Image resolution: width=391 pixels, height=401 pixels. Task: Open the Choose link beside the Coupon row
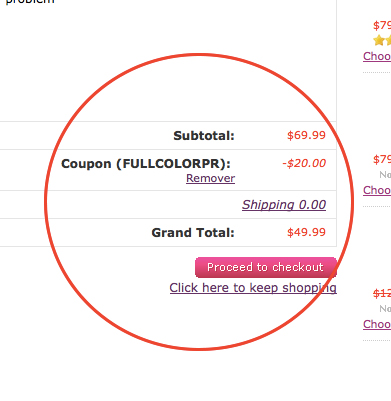[377, 190]
